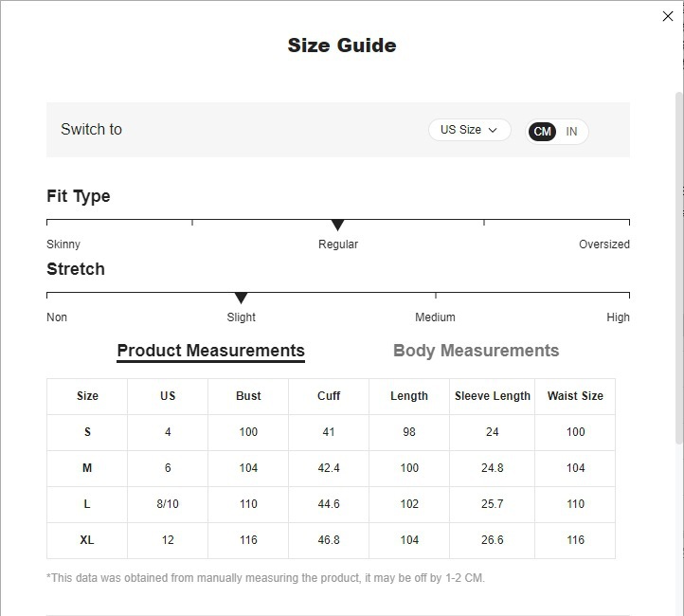Click the Oversized fit label
Screen dimensions: 684x616
(603, 245)
